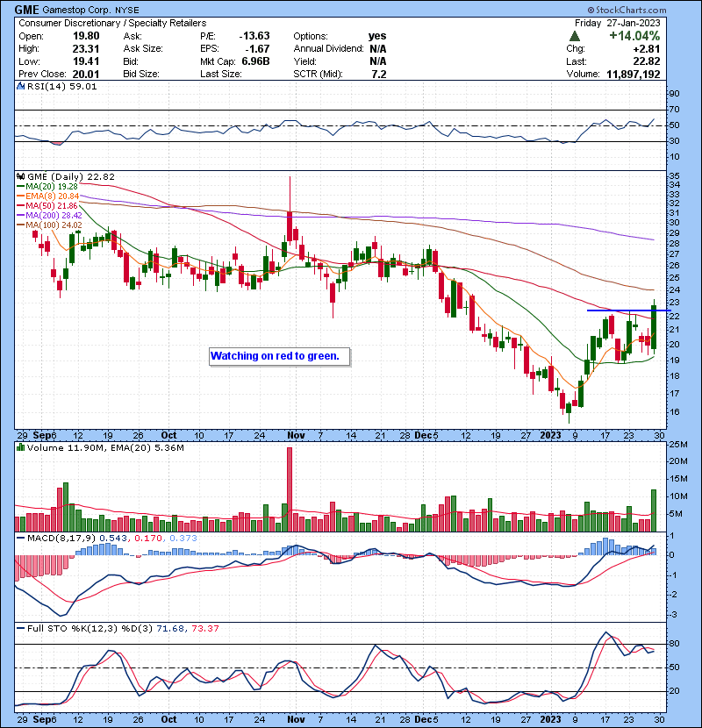The height and width of the screenshot is (728, 702).
Task: Select the GME ticker symbol in header
Action: 26,10
